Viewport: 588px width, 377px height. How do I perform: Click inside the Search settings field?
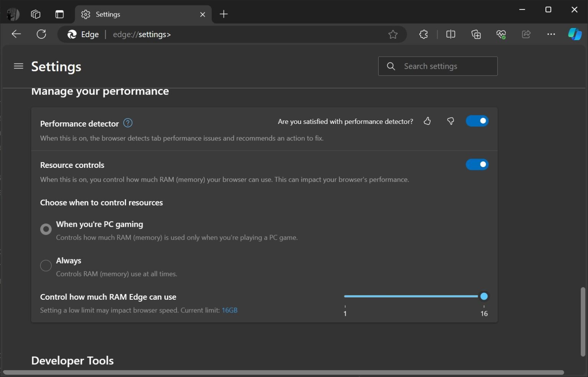(x=438, y=66)
